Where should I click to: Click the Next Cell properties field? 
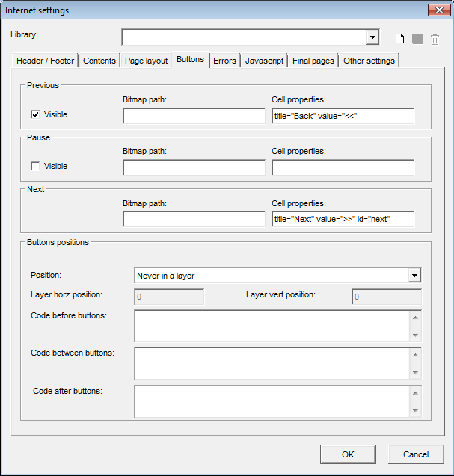(343, 219)
